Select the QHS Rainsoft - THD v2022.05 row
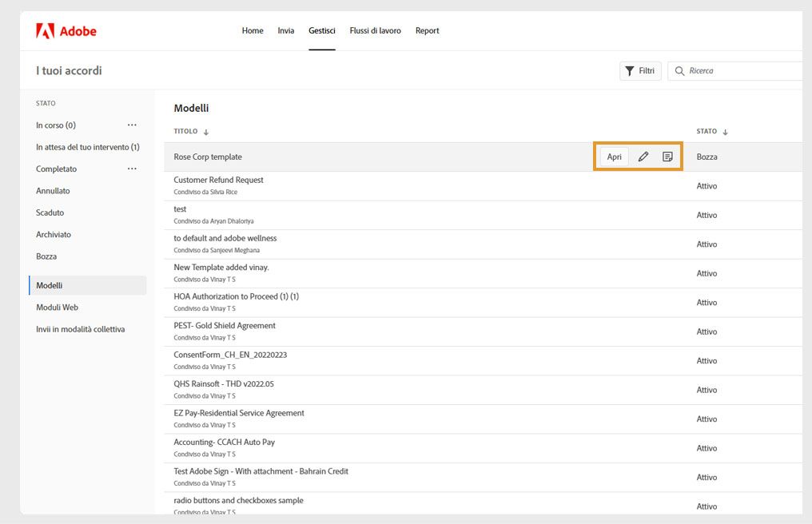Viewport: 812px width, 524px height. click(224, 384)
